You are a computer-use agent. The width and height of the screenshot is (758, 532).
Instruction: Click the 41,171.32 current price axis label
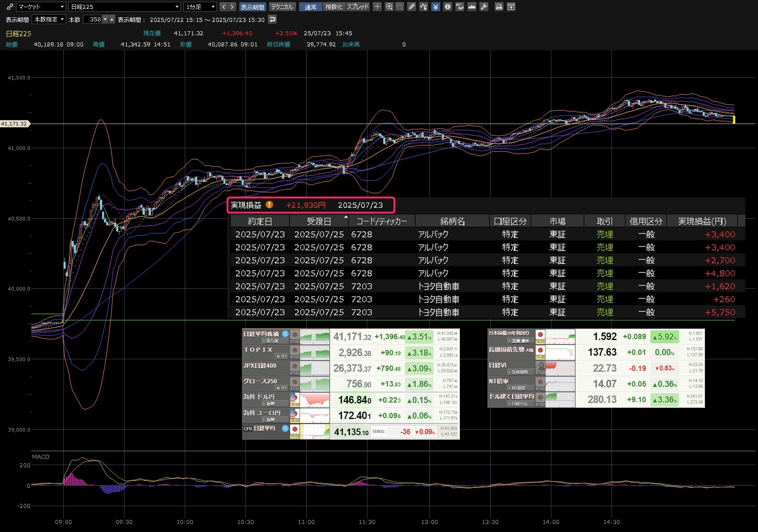tap(14, 124)
